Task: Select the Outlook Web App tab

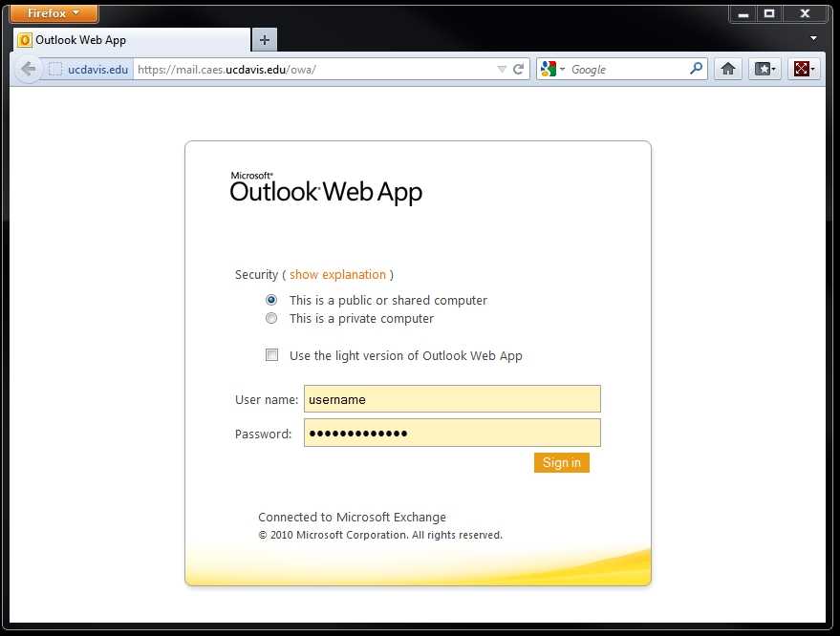Action: click(131, 40)
